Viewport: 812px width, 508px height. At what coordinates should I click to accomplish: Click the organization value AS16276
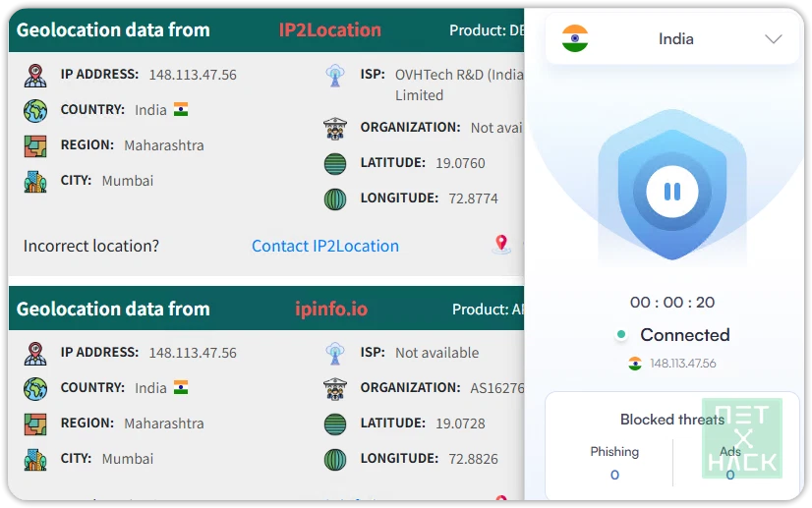(497, 388)
